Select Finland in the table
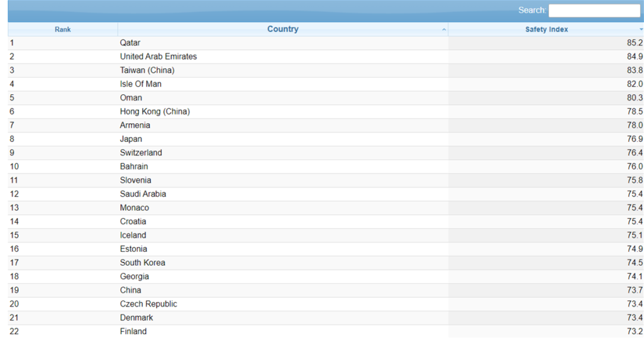The image size is (644, 338). [133, 332]
